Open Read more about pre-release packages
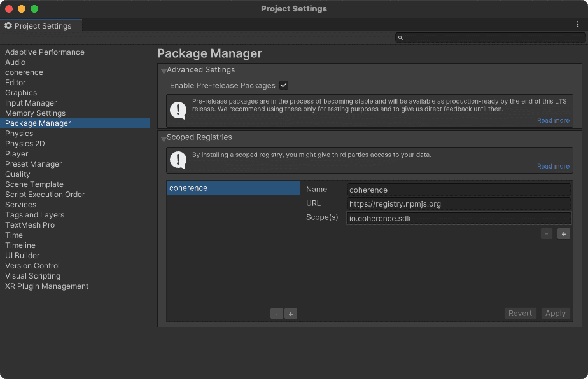 [x=552, y=120]
